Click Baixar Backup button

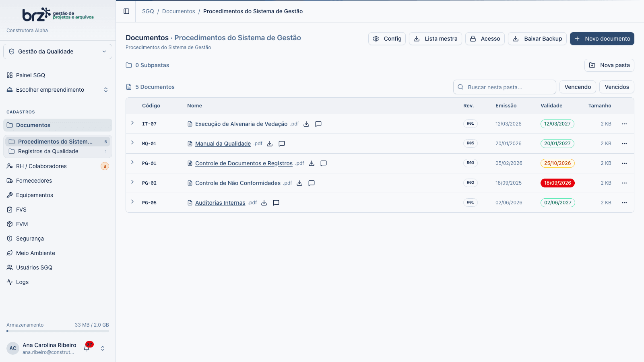(537, 39)
